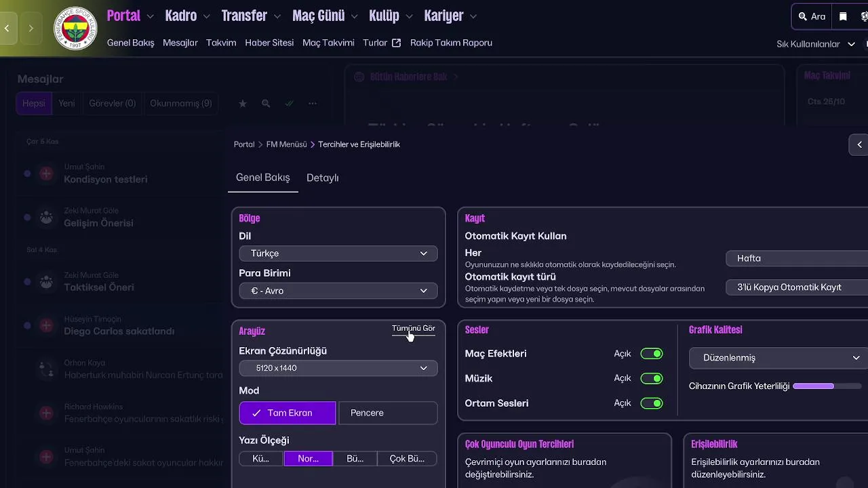Click FM Menüsü in the breadcrumb

tap(286, 144)
